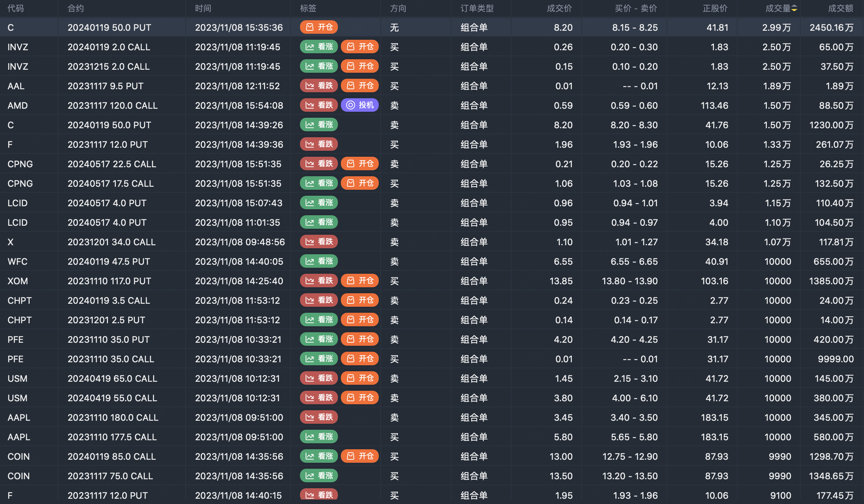Click the 看跌 tag on the AAL row
864x504 pixels.
coord(319,85)
